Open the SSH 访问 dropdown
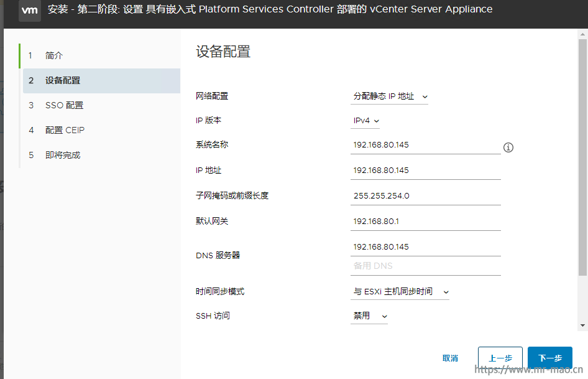The image size is (588, 379). coord(369,316)
